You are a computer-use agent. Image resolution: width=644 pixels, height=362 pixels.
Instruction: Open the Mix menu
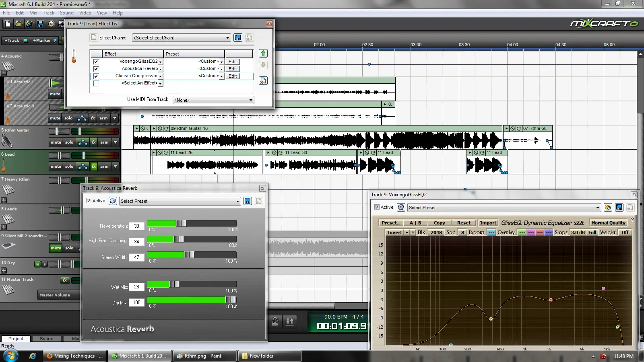click(x=33, y=13)
